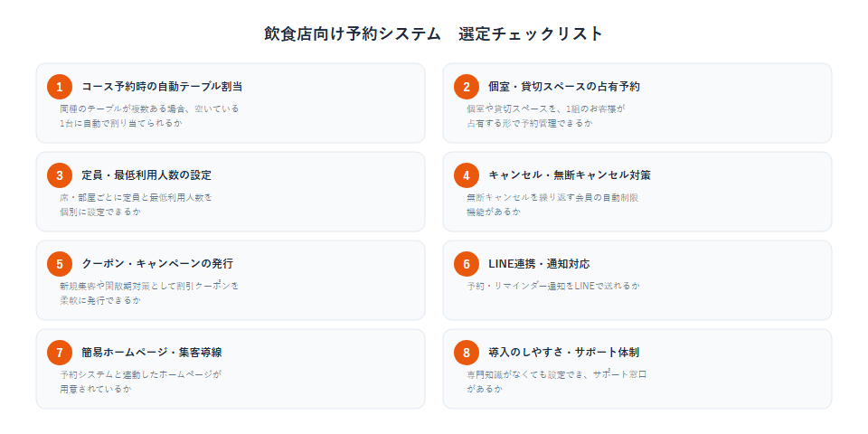
Task: Click the orange number 6 badge
Action: pos(467,264)
